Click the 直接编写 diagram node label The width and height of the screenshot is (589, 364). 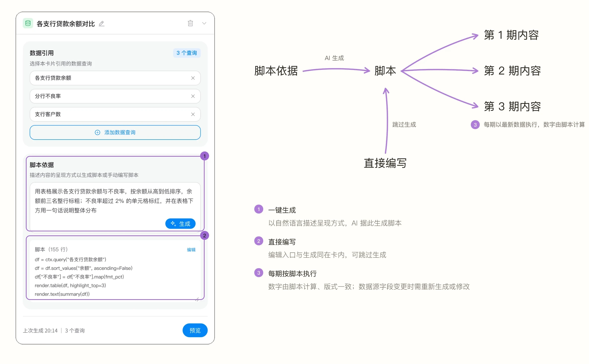(x=385, y=163)
